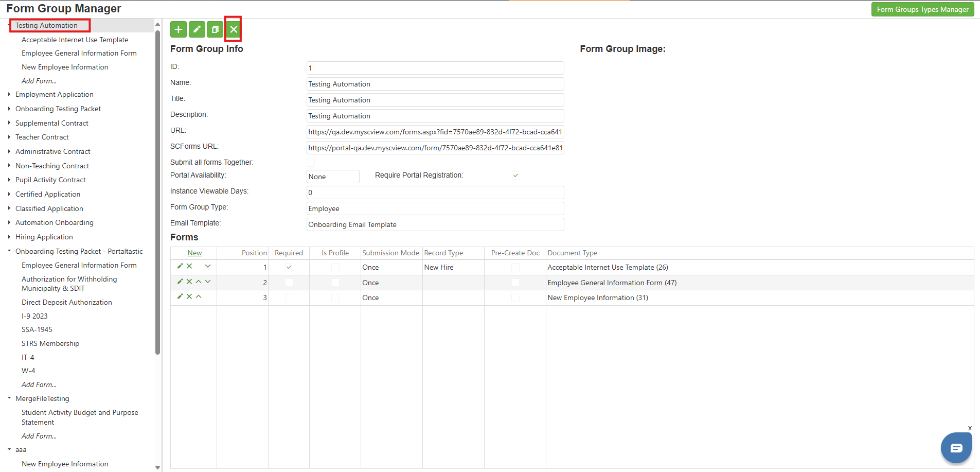Click Add Form under Portaltastic packet
Viewport: 980px width, 472px height.
tap(39, 384)
